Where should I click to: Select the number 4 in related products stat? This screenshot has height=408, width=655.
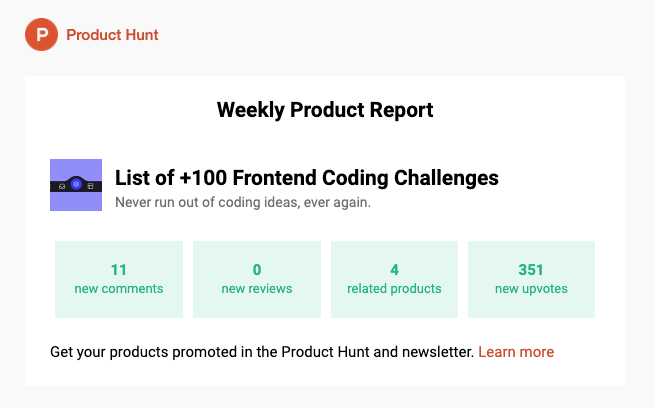click(x=394, y=270)
